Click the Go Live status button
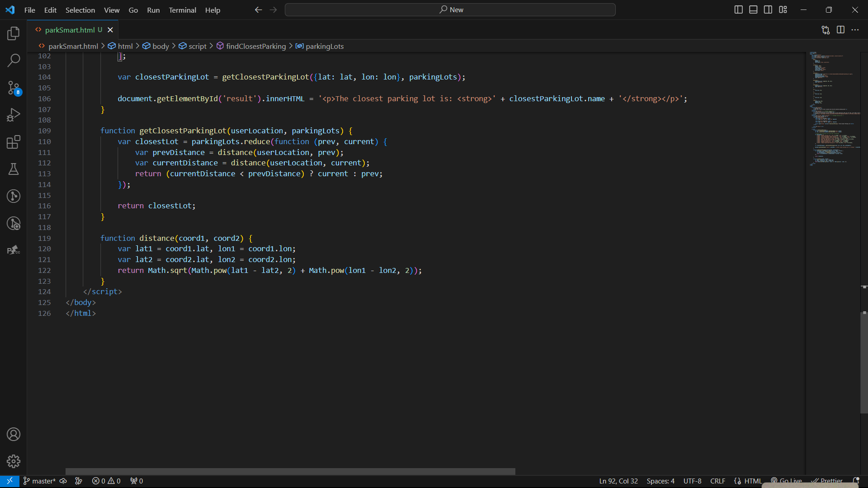 point(787,481)
